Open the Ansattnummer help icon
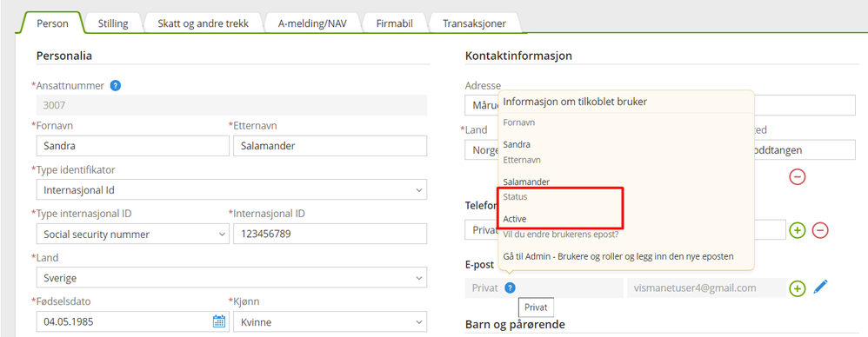 coord(115,86)
